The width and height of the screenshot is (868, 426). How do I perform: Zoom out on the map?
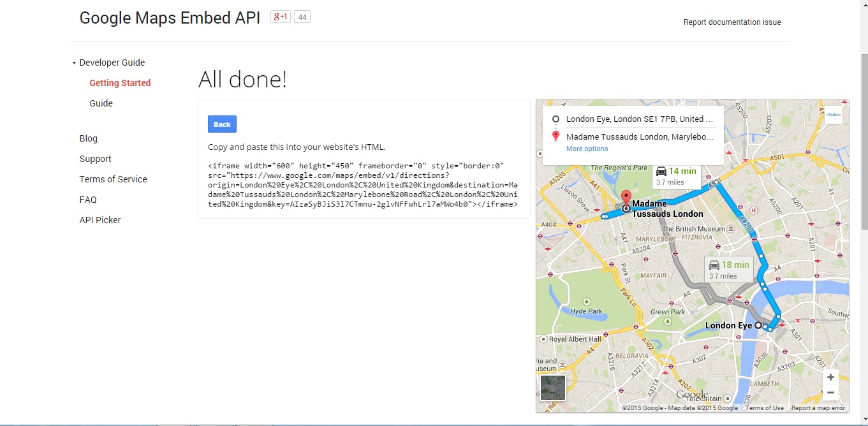click(x=830, y=392)
